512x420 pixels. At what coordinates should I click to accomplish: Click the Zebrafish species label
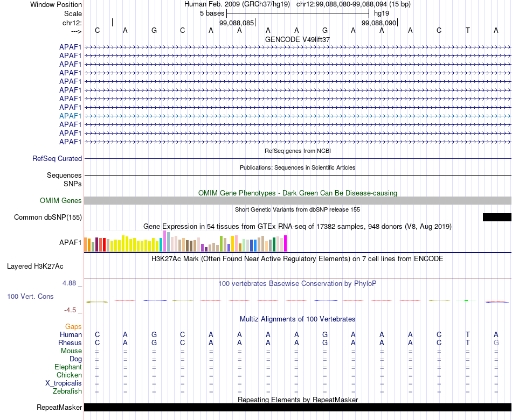[x=67, y=391]
